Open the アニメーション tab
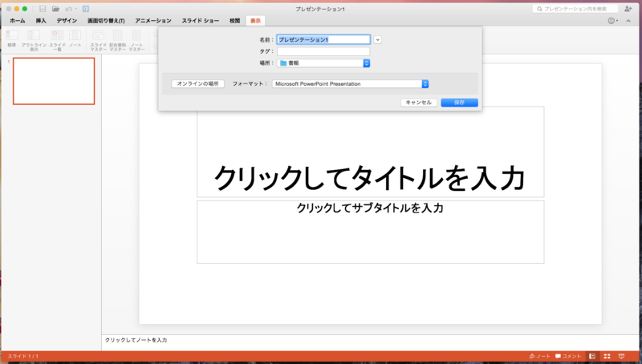 pyautogui.click(x=153, y=21)
